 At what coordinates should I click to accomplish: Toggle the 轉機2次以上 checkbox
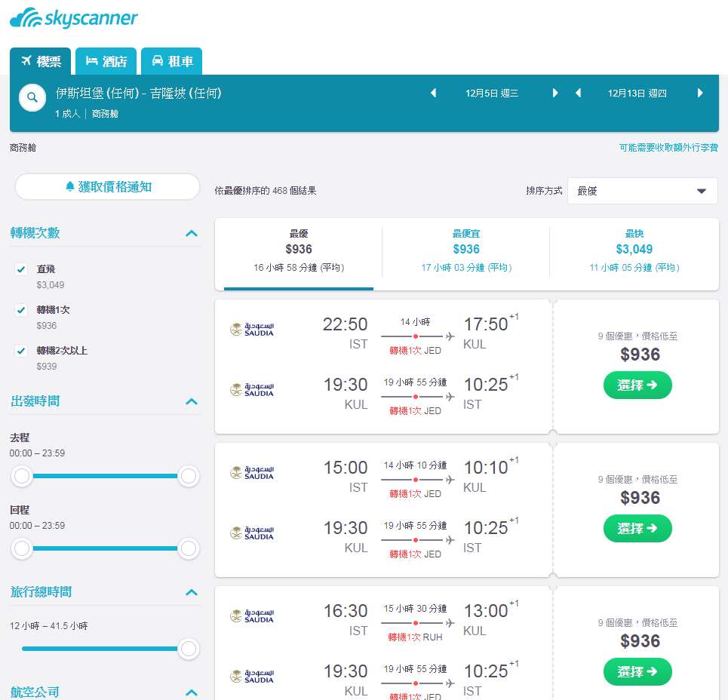[x=21, y=351]
